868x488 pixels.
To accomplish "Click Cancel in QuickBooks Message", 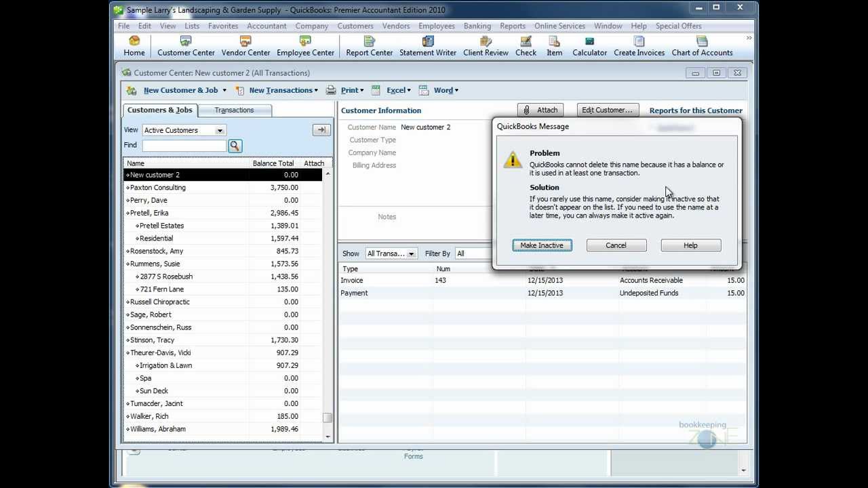I will (616, 245).
